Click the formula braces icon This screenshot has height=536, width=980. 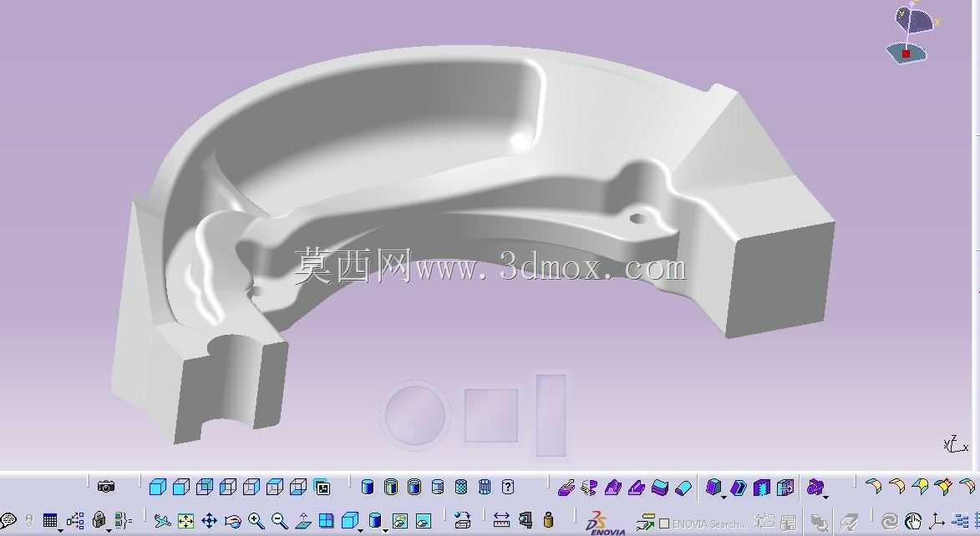coord(124,520)
